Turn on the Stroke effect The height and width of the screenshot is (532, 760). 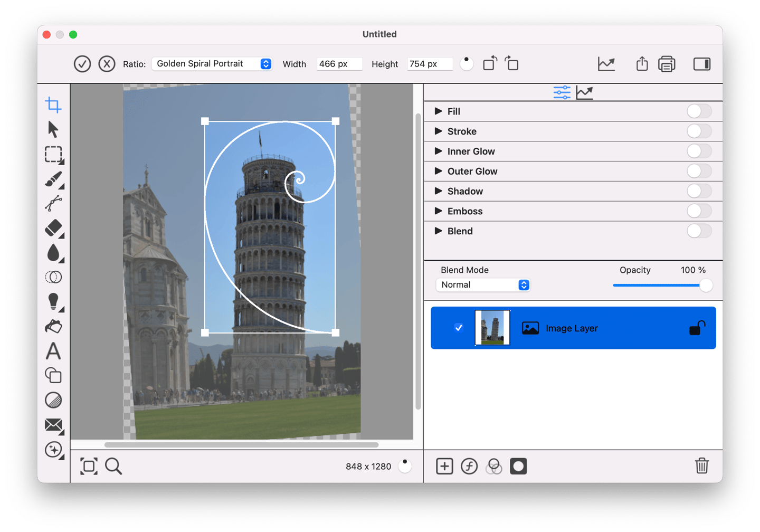click(x=699, y=131)
